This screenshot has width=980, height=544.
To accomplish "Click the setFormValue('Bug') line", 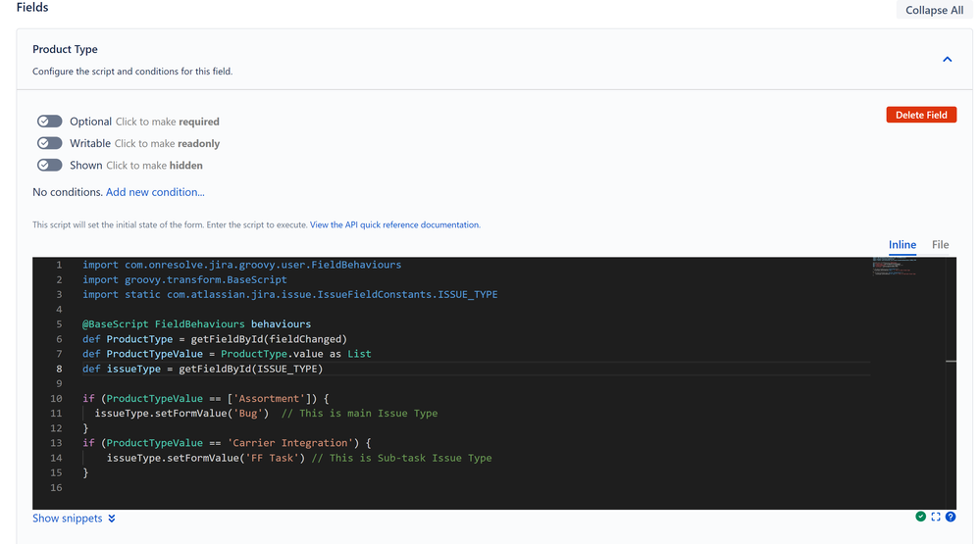I will click(181, 414).
